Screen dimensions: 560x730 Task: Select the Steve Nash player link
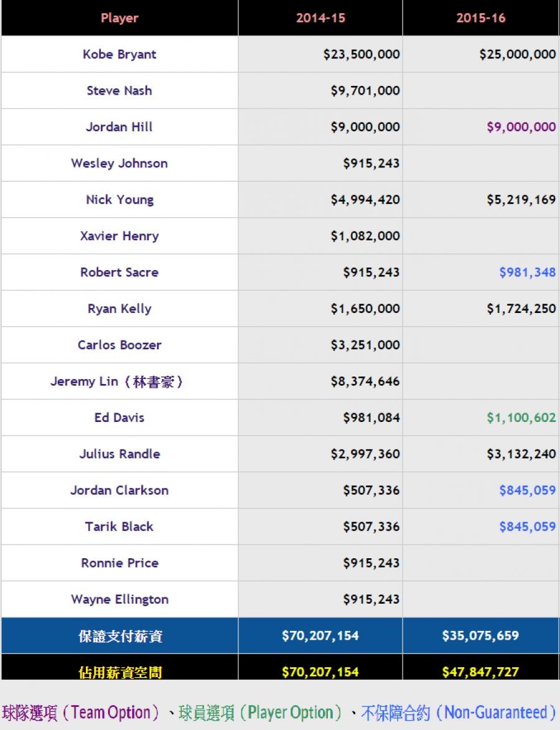pos(119,90)
